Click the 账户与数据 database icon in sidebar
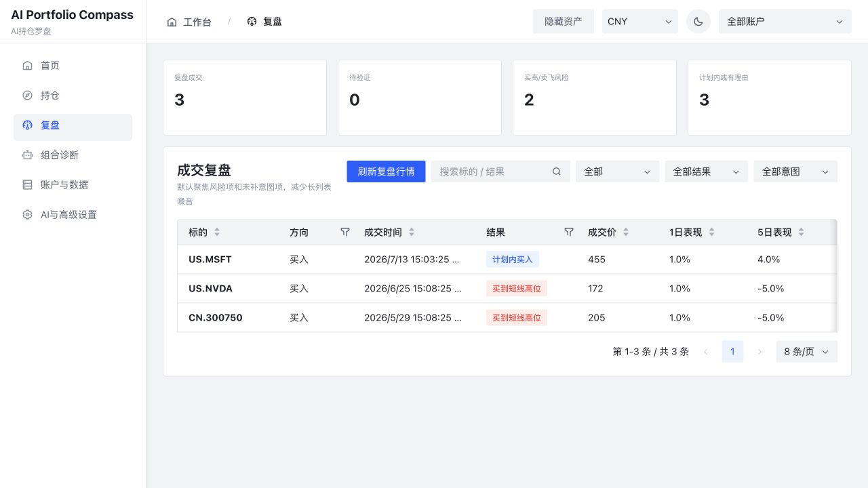The image size is (868, 488). 27,185
